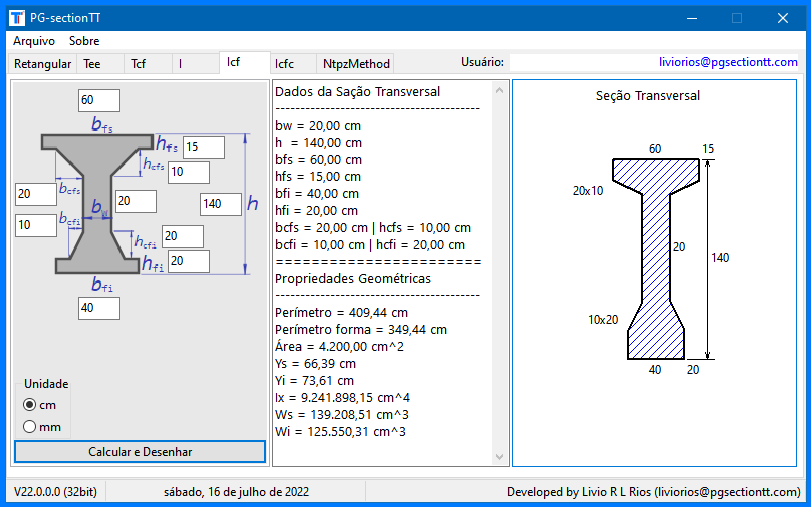
Task: Click the 20x10 chamfer label in drawing
Action: tap(588, 191)
